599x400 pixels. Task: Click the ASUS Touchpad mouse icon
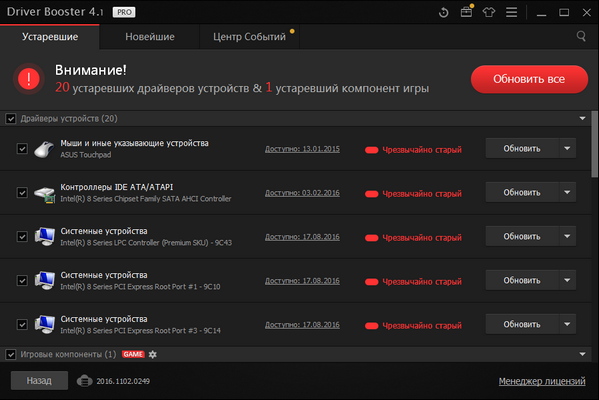pyautogui.click(x=44, y=149)
